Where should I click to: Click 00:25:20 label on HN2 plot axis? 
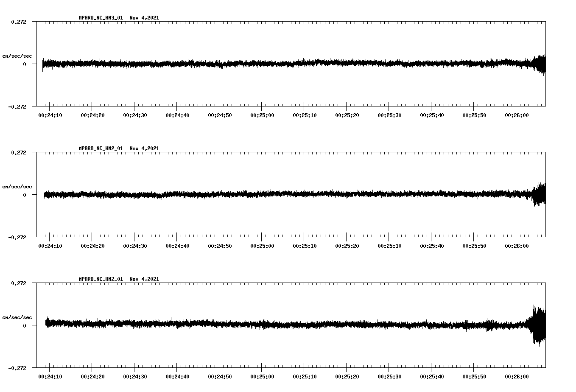(x=347, y=246)
